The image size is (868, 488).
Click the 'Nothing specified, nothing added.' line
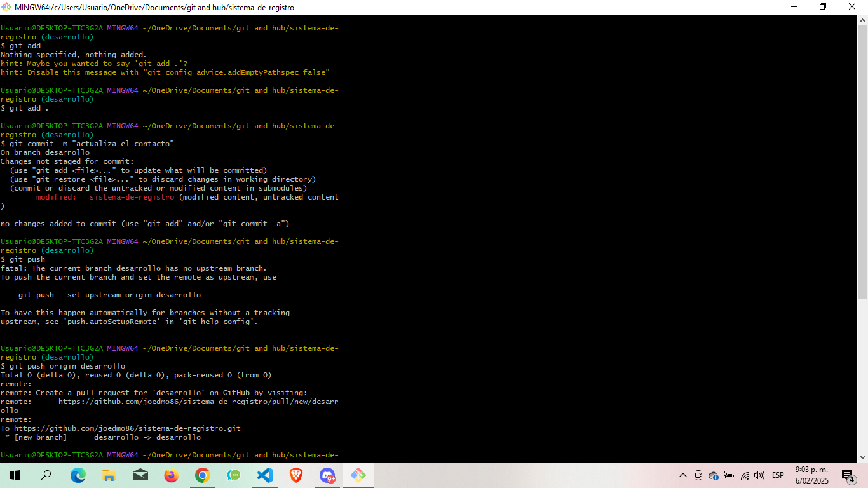coord(73,55)
